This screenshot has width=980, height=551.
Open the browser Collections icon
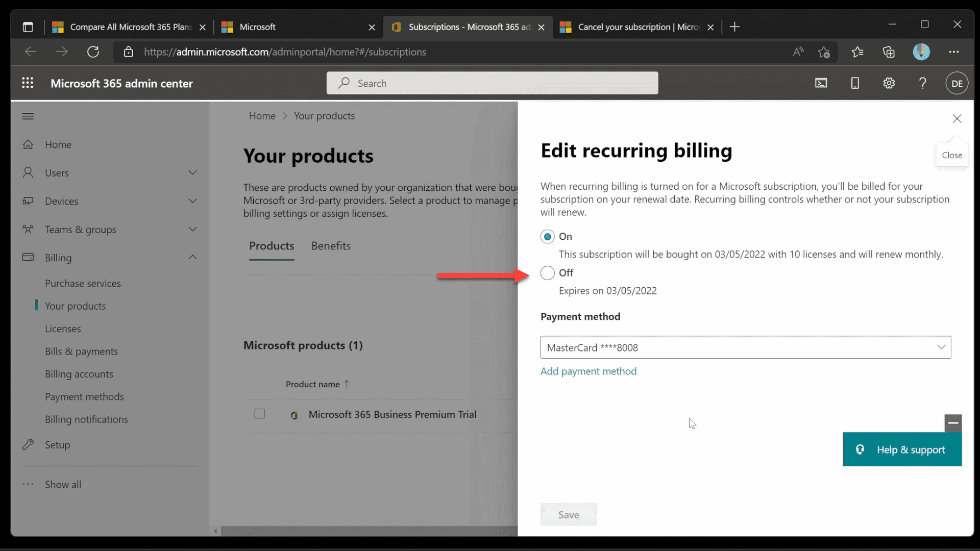coord(889,52)
